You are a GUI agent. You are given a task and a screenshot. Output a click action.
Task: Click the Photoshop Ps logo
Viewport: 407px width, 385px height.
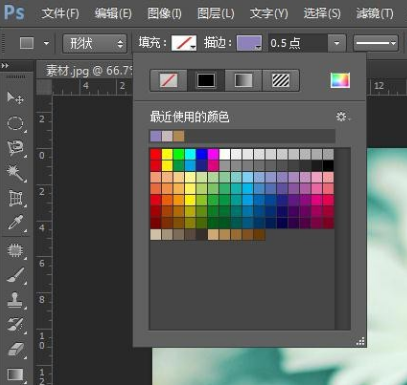[x=15, y=13]
